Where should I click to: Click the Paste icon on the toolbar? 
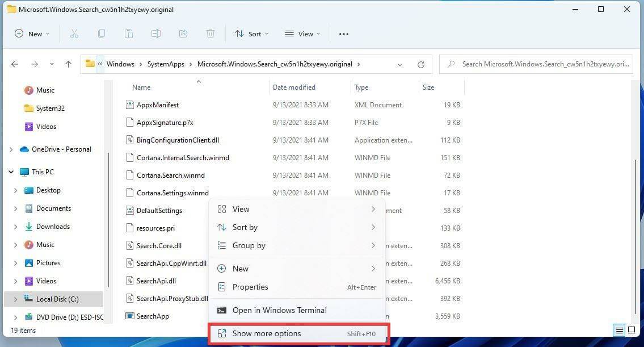tap(129, 34)
